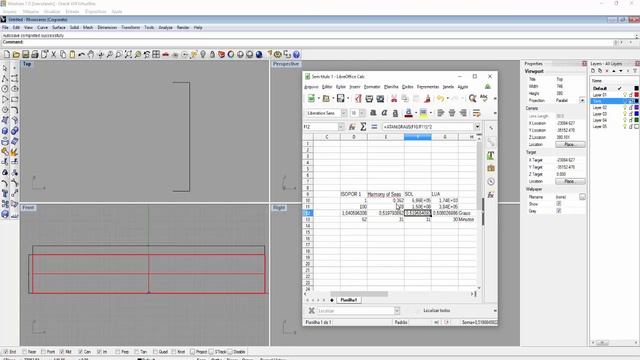Open the Calc sidebar Styles T icon

491,156
